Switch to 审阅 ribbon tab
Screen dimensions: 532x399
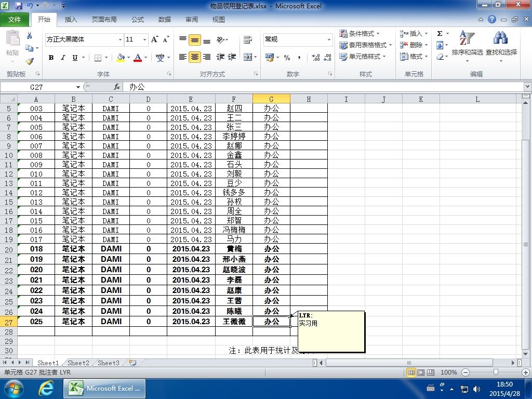click(191, 19)
